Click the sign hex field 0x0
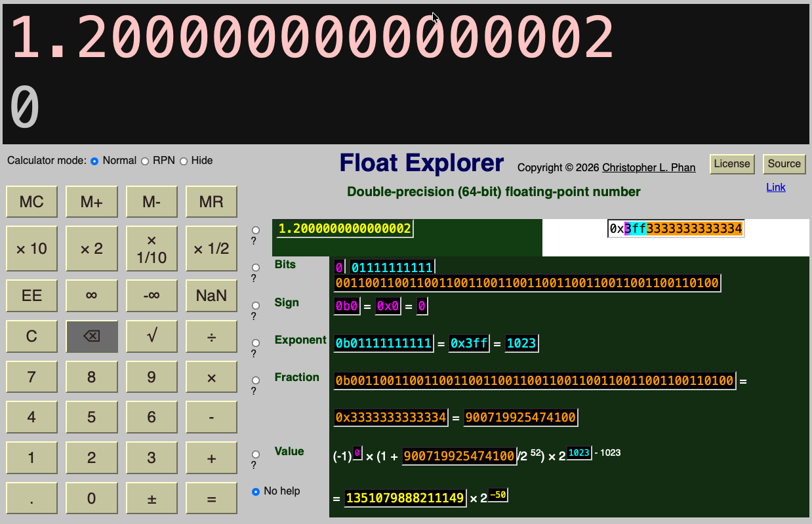 pos(387,306)
